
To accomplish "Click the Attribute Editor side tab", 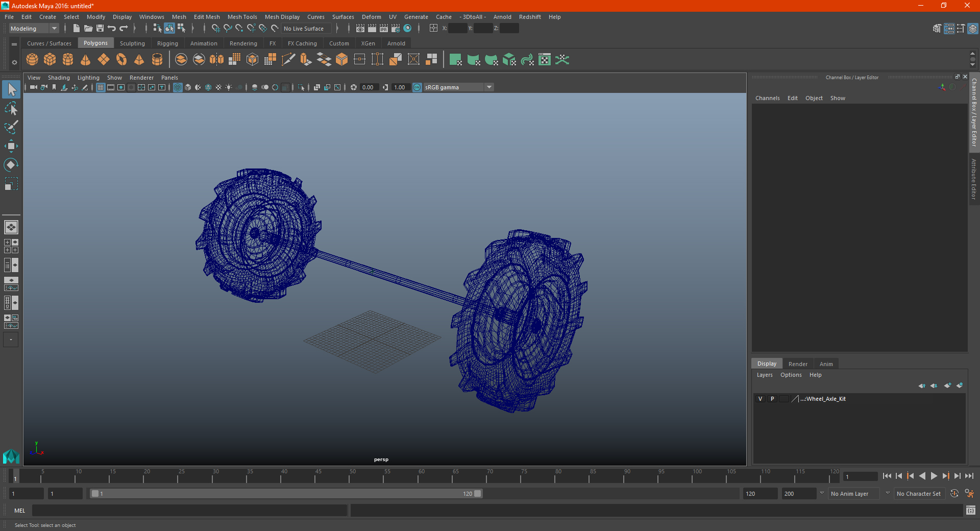I will pos(974,179).
